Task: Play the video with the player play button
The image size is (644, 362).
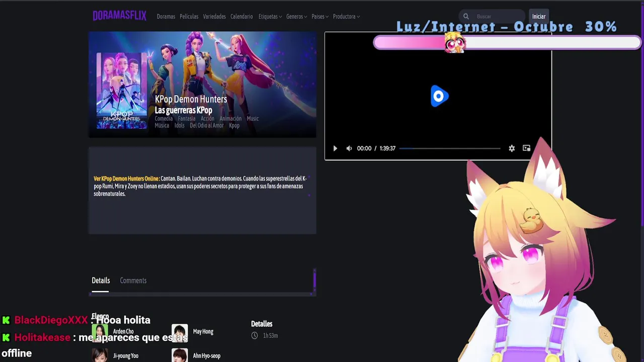Action: click(x=335, y=148)
